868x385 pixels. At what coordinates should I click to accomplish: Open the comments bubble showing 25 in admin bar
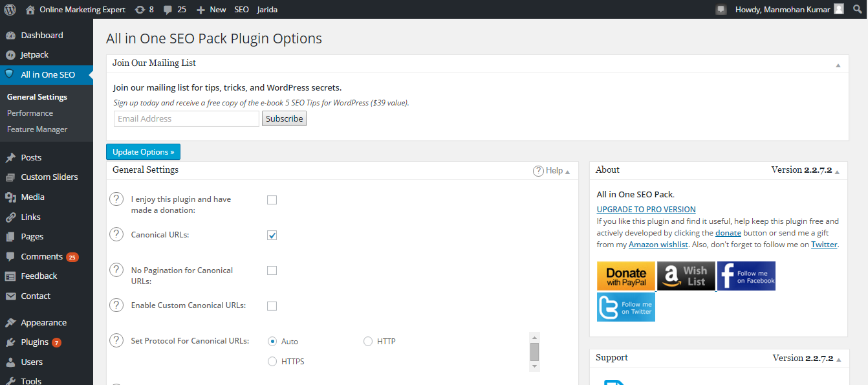[175, 10]
